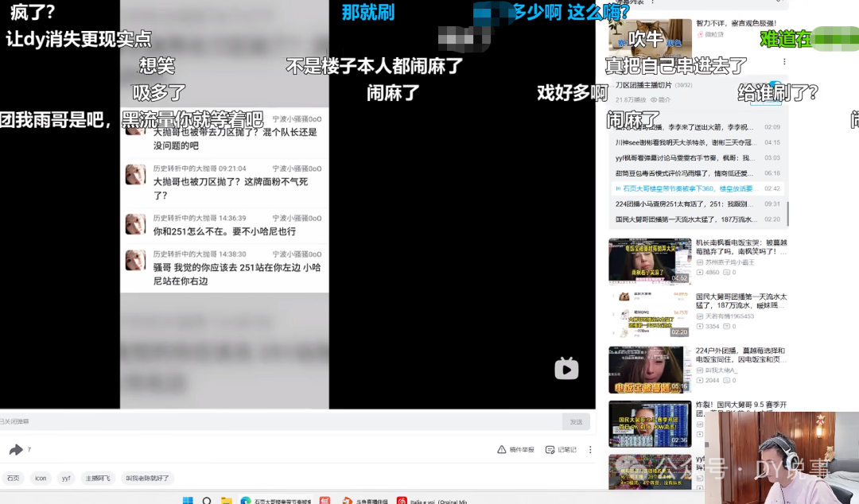
Task: Open the NetEase music taskbar item
Action: coord(433,501)
